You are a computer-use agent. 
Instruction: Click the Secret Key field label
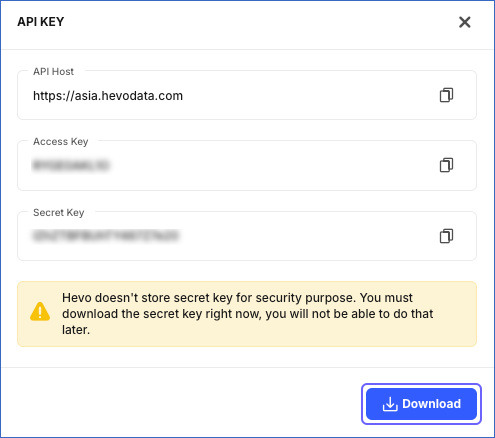tap(59, 212)
